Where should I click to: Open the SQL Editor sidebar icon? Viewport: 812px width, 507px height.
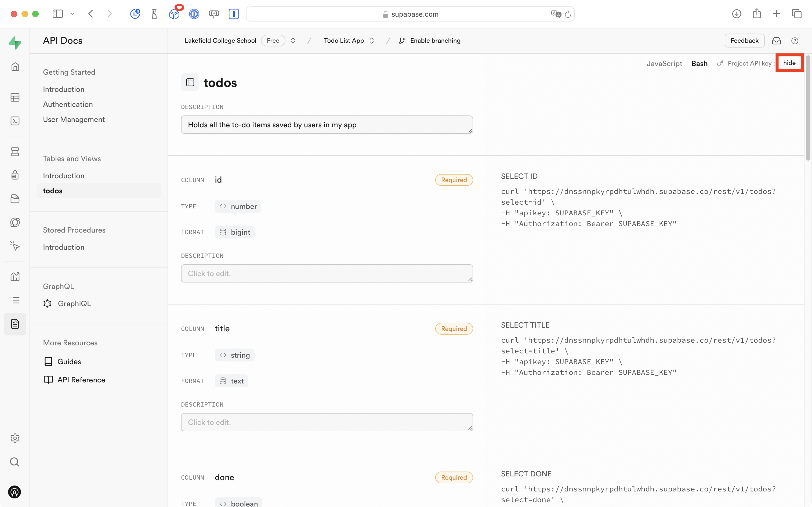(x=15, y=121)
